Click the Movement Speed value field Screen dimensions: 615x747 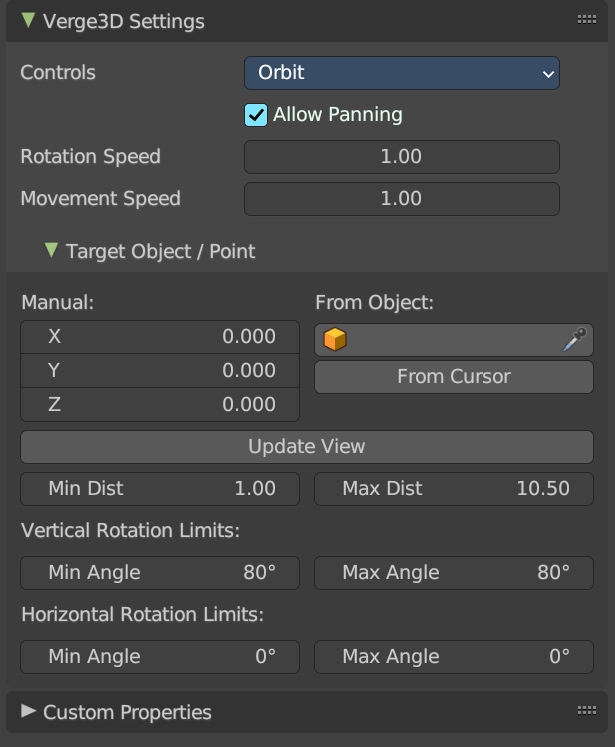click(x=402, y=199)
